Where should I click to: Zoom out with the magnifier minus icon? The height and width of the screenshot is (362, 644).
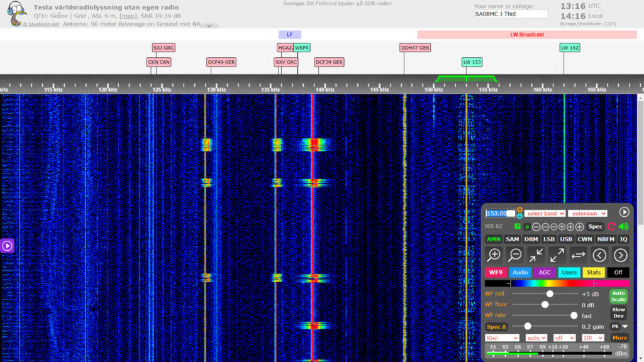[514, 255]
